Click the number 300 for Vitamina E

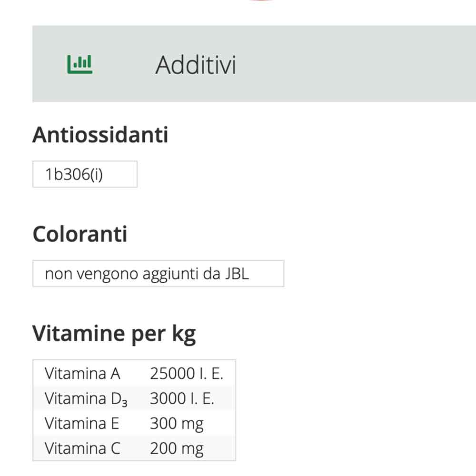click(163, 423)
